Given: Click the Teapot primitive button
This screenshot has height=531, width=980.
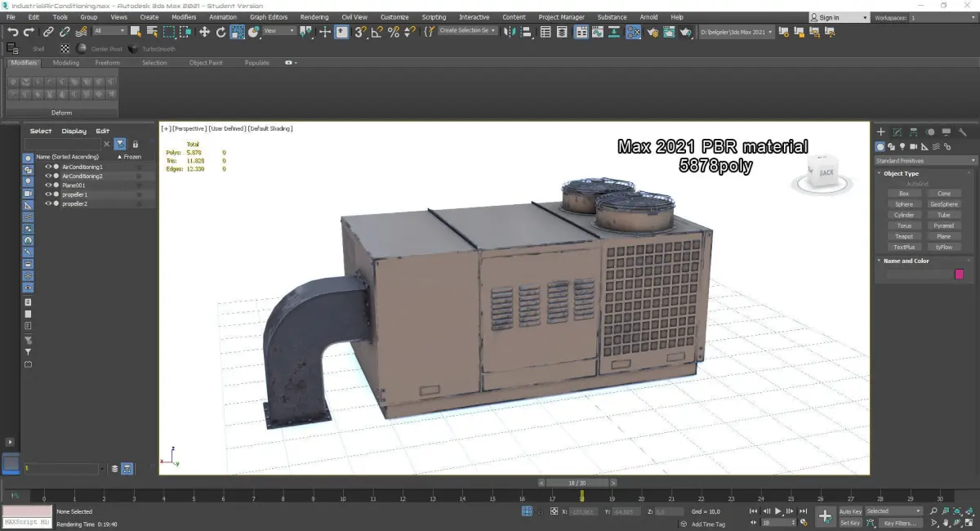Looking at the screenshot, I should 903,236.
